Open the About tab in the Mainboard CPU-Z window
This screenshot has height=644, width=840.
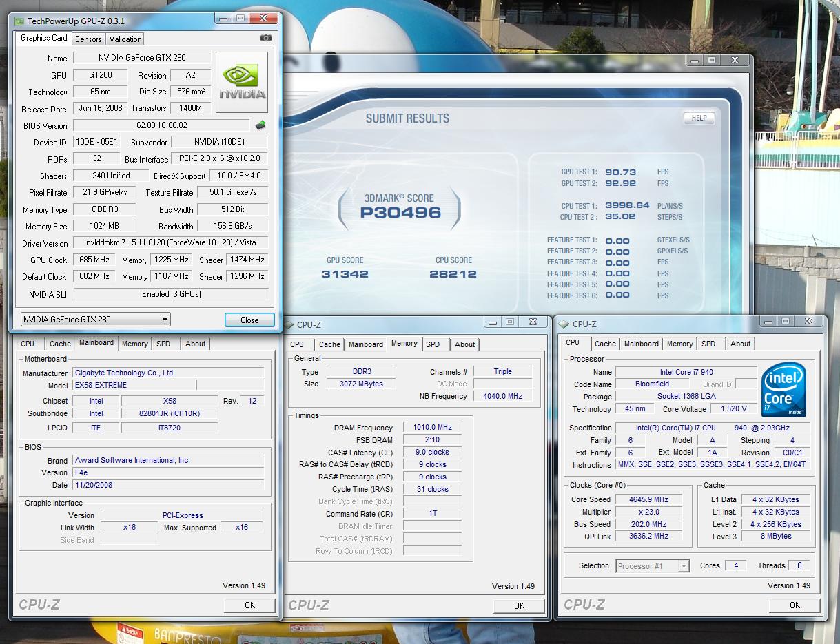coord(195,344)
